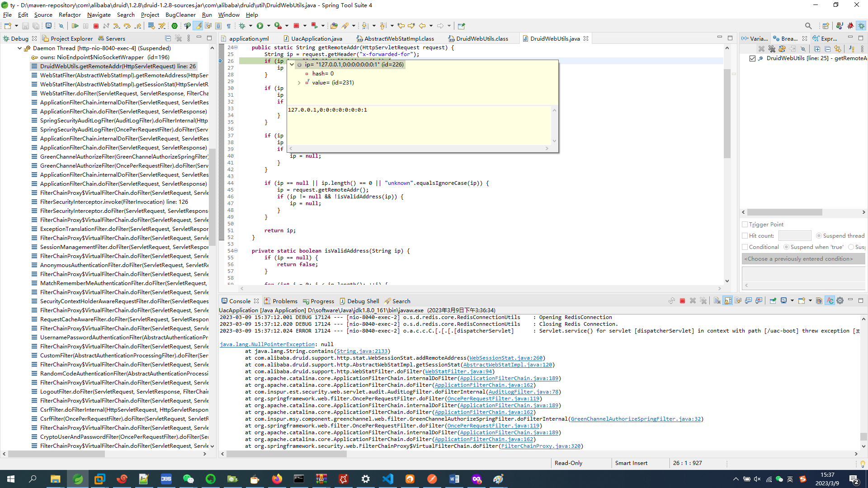Open previously entered condition combo box
This screenshot has height=488, width=868.
[803, 259]
